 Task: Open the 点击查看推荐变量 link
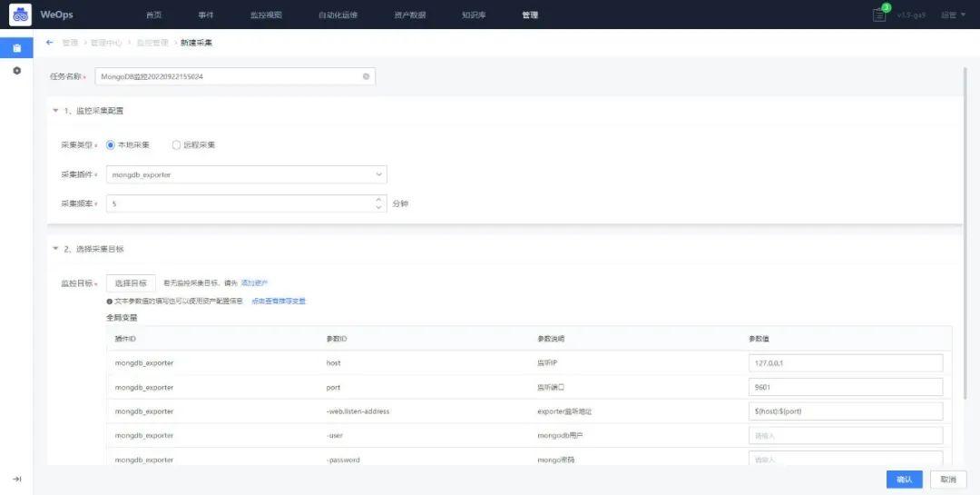[279, 301]
